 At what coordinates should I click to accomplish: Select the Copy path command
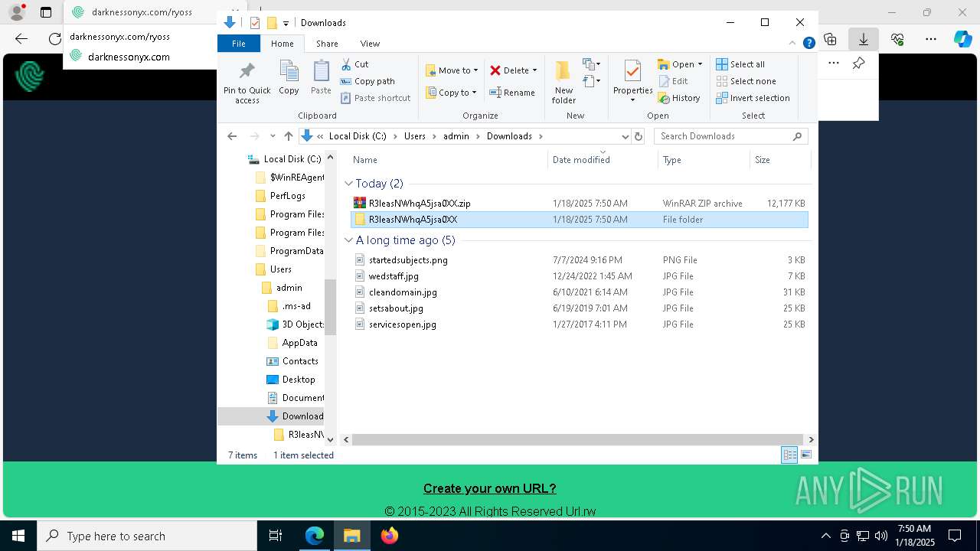point(367,81)
